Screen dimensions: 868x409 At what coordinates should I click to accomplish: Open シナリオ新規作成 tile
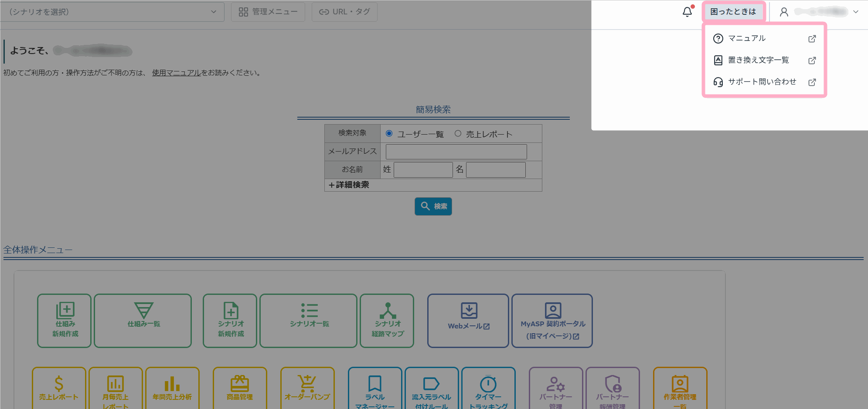point(230,321)
